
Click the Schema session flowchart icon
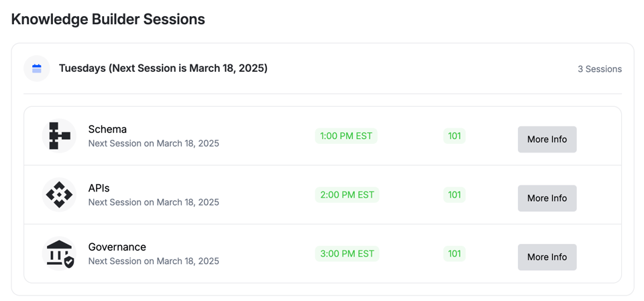[x=59, y=136]
